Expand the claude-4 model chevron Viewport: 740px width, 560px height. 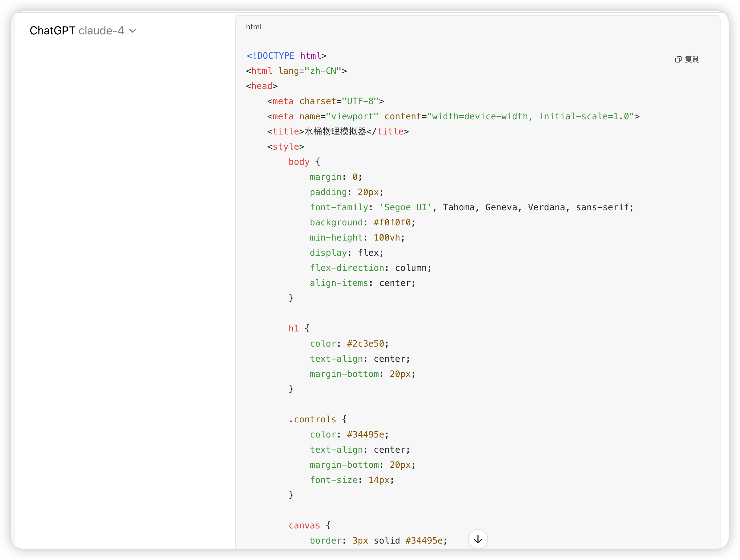tap(133, 31)
